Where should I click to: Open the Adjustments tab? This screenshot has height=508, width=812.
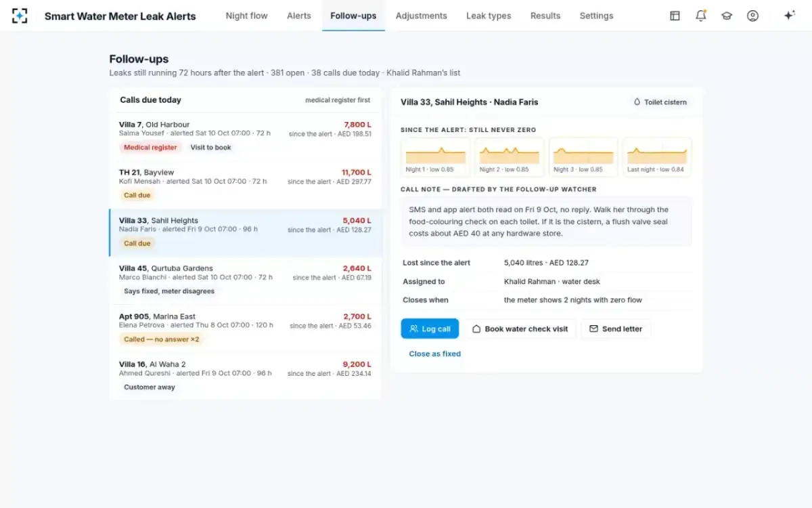pyautogui.click(x=421, y=16)
